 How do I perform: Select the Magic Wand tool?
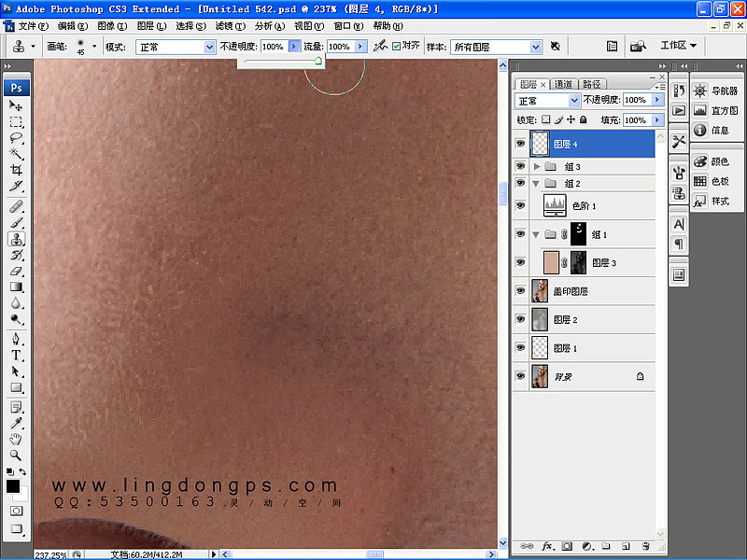(16, 154)
